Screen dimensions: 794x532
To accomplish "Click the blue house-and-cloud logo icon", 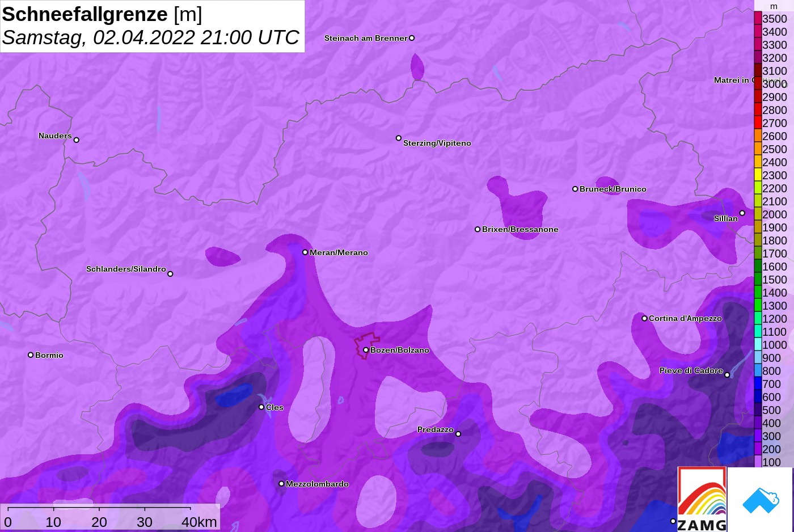I will tap(760, 500).
